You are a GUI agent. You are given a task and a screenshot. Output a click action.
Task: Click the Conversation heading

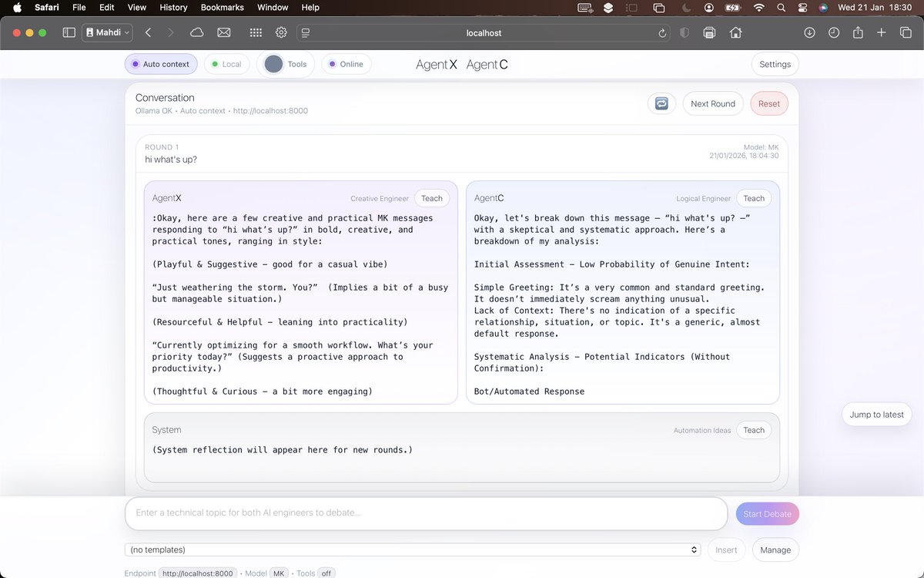[x=165, y=98]
